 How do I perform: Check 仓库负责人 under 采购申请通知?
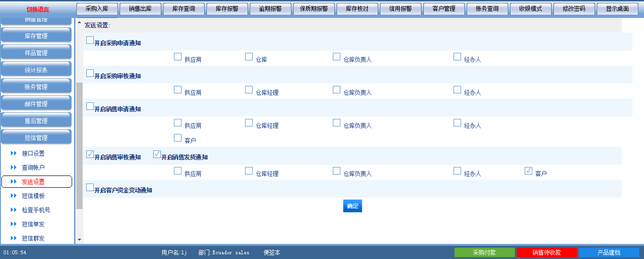337,57
